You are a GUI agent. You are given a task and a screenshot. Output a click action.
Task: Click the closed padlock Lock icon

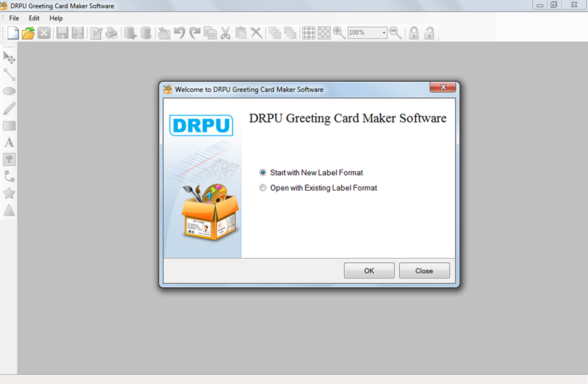[414, 33]
